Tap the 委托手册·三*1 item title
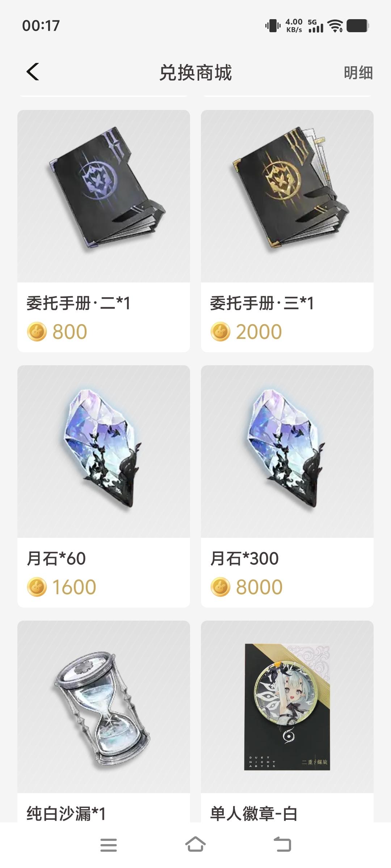The width and height of the screenshot is (391, 868). tap(262, 303)
